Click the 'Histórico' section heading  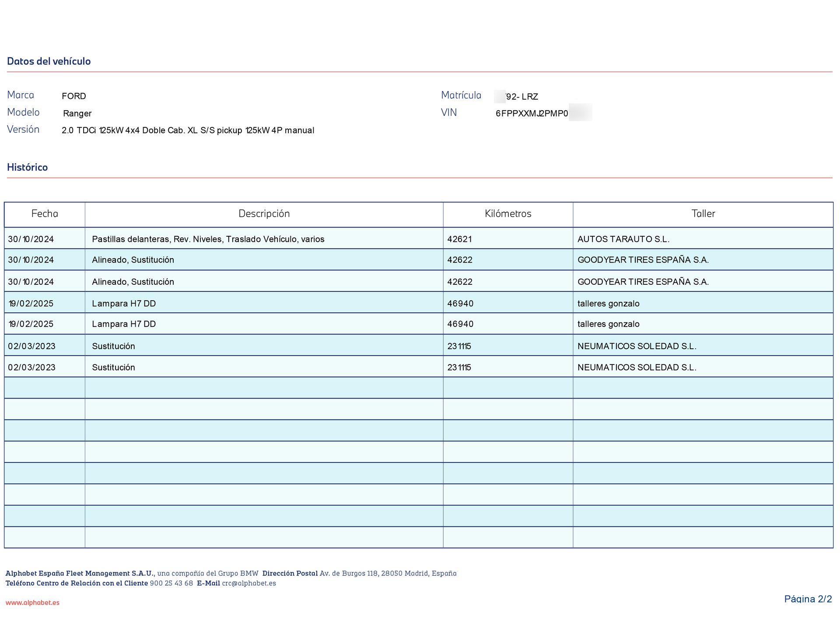(x=27, y=167)
